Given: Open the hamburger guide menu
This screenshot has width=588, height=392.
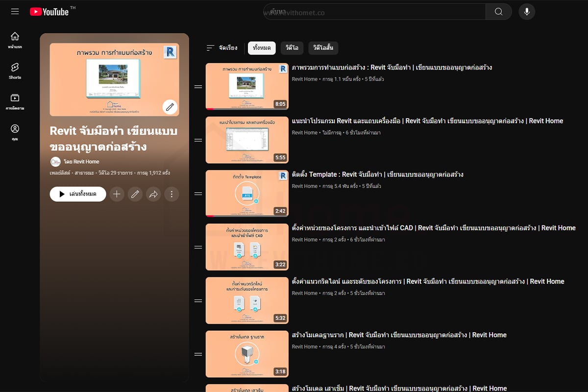Looking at the screenshot, I should click(15, 11).
